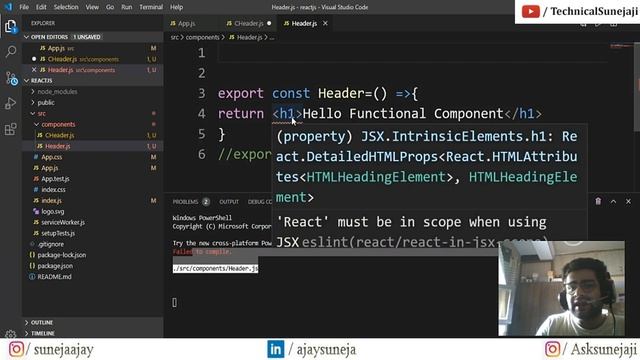Image resolution: width=640 pixels, height=360 pixels.
Task: Open the View menu
Action: [92, 7]
